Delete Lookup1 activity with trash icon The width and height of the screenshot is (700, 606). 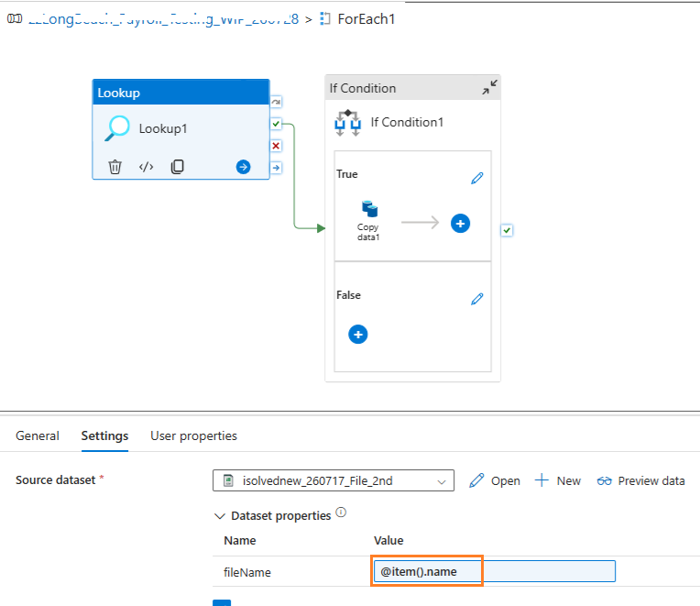(115, 167)
